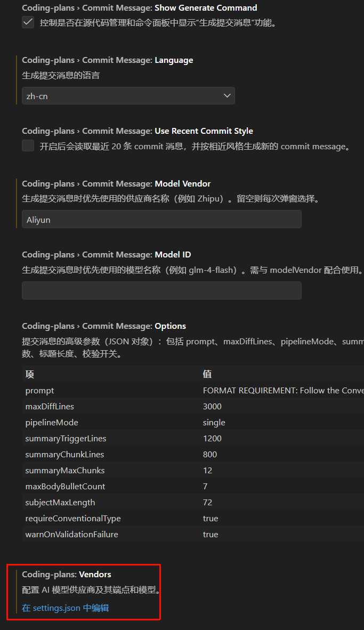The image size is (364, 630).
Task: Enable the Use Recent Commit Style checkbox
Action: 28,146
